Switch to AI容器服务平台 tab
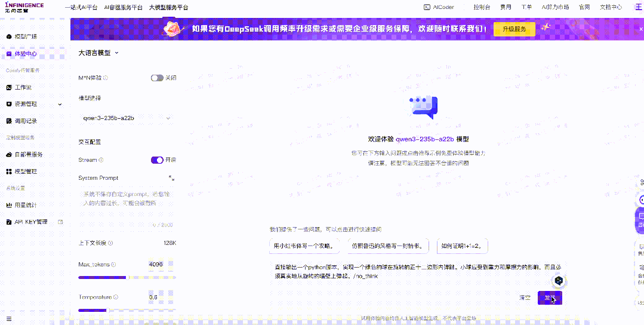The height and width of the screenshot is (325, 644). [123, 7]
